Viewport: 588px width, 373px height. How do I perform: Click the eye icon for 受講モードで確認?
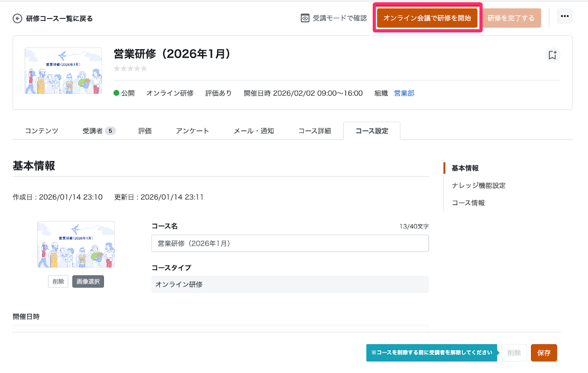point(305,18)
